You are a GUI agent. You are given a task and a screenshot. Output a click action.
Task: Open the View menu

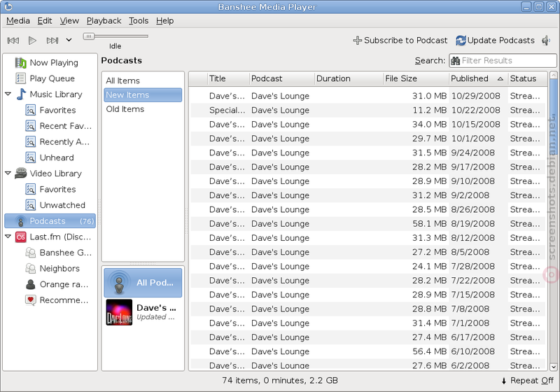point(69,21)
